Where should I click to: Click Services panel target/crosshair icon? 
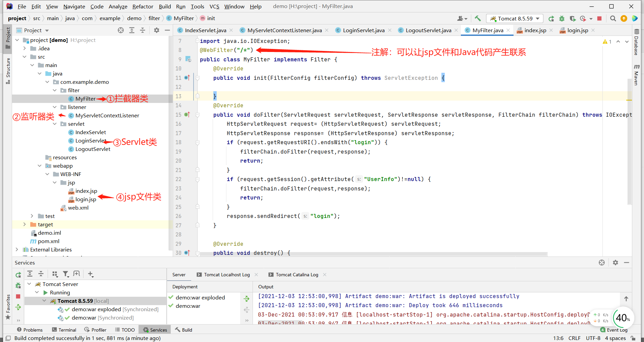point(602,263)
